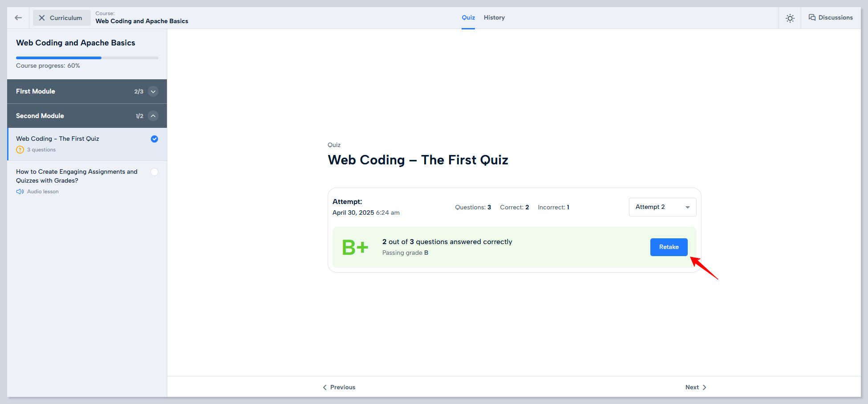
Task: Switch to the History tab
Action: (494, 18)
